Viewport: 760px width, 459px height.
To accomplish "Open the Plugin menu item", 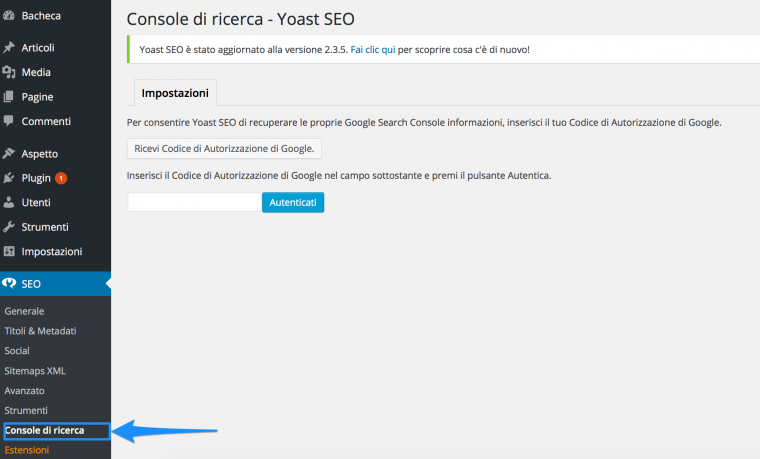I will 36,178.
